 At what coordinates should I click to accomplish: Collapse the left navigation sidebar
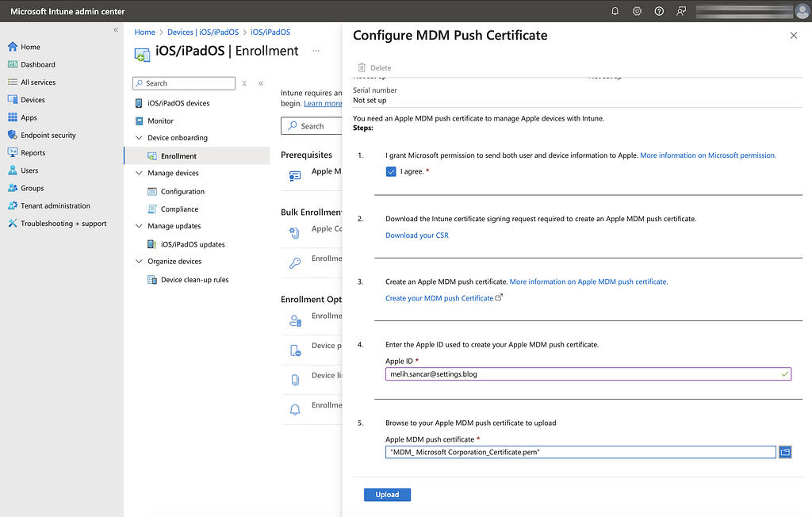[116, 30]
